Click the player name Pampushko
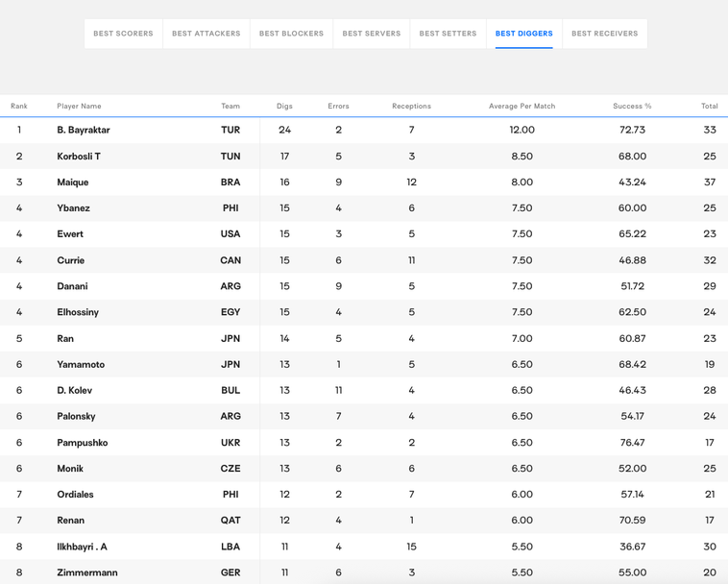The image size is (728, 584). [83, 443]
